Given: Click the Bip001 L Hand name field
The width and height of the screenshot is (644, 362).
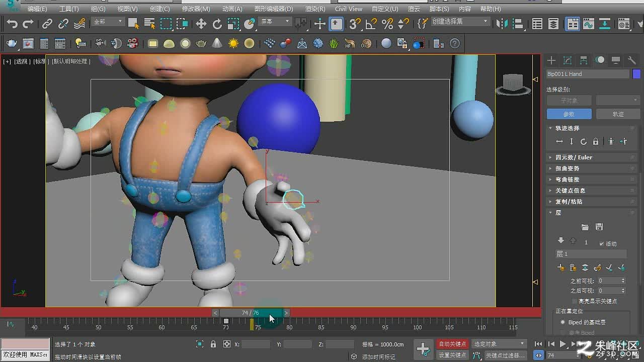Looking at the screenshot, I should [x=588, y=74].
